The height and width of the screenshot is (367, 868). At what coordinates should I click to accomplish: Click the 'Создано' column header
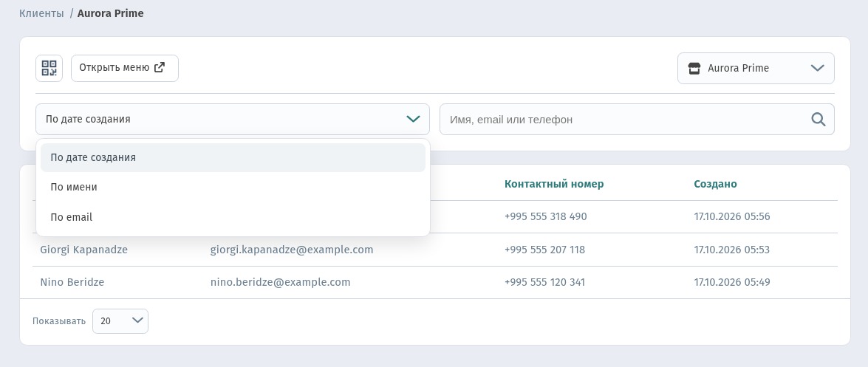(x=715, y=184)
